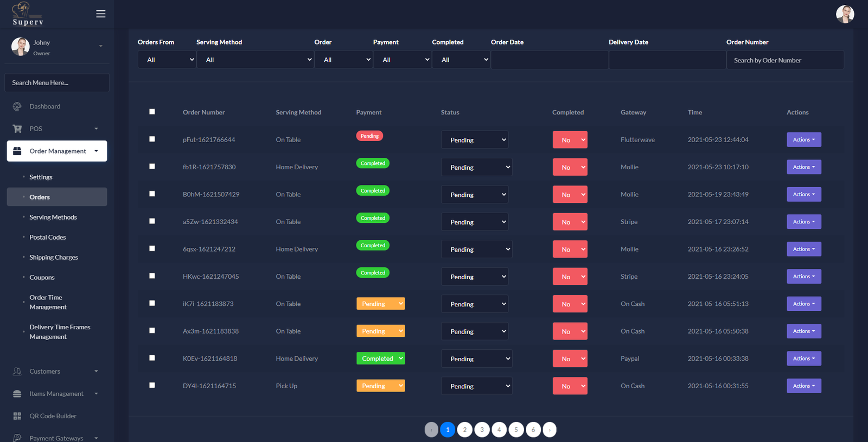868x442 pixels.
Task: Click the Search by Order Number field
Action: coord(784,60)
